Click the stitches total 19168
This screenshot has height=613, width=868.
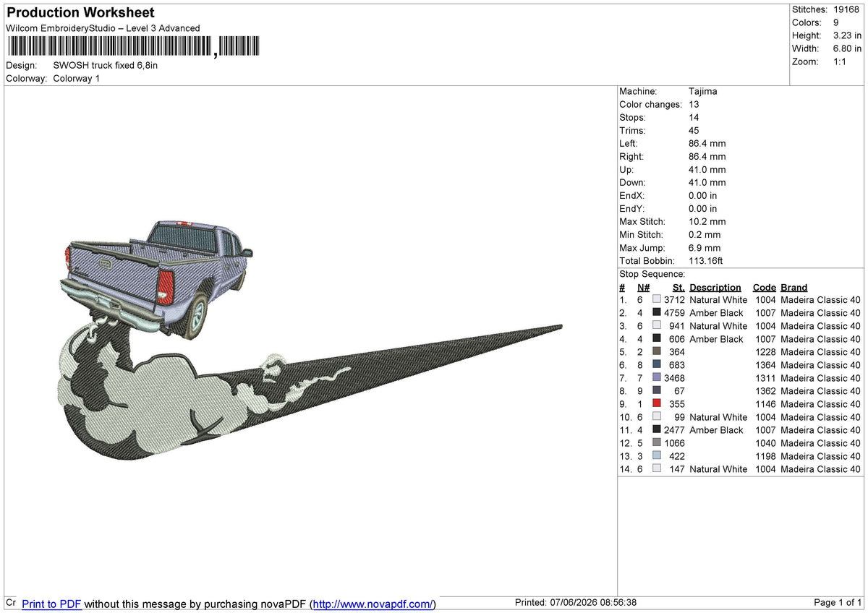point(846,9)
